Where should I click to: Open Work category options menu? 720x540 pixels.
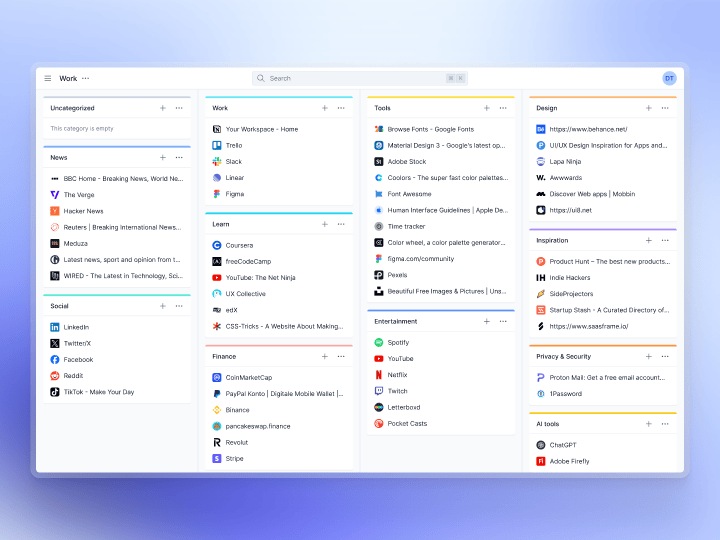[x=341, y=108]
